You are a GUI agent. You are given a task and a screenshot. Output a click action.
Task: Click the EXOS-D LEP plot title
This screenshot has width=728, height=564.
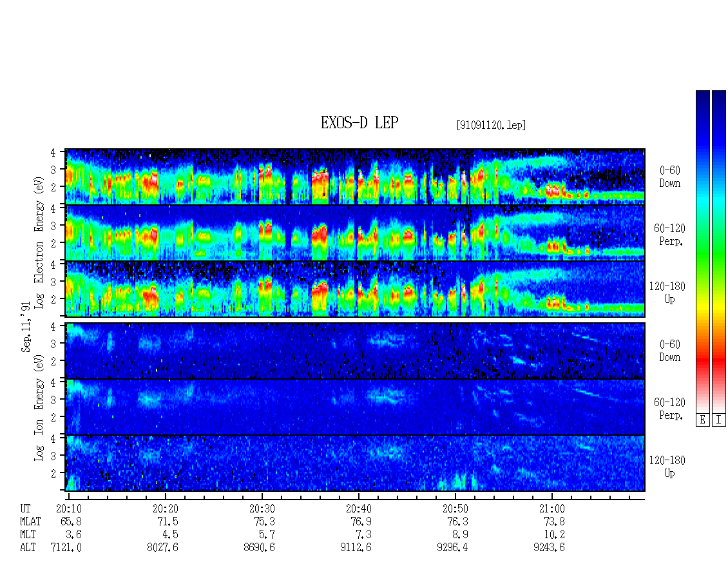(x=359, y=122)
